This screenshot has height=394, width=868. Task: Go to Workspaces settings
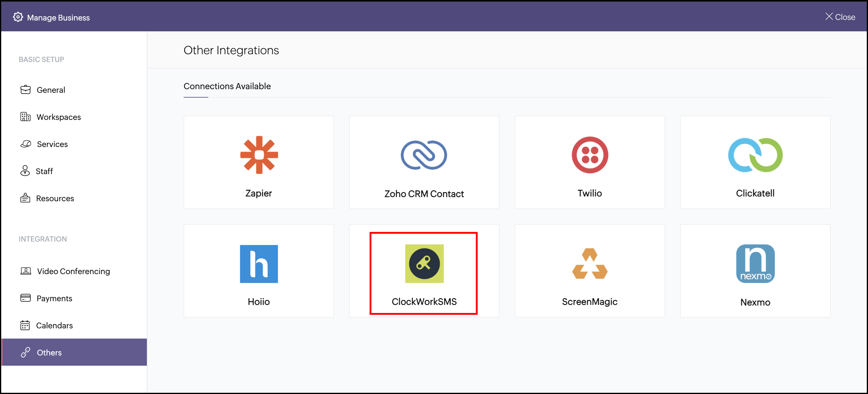click(59, 117)
